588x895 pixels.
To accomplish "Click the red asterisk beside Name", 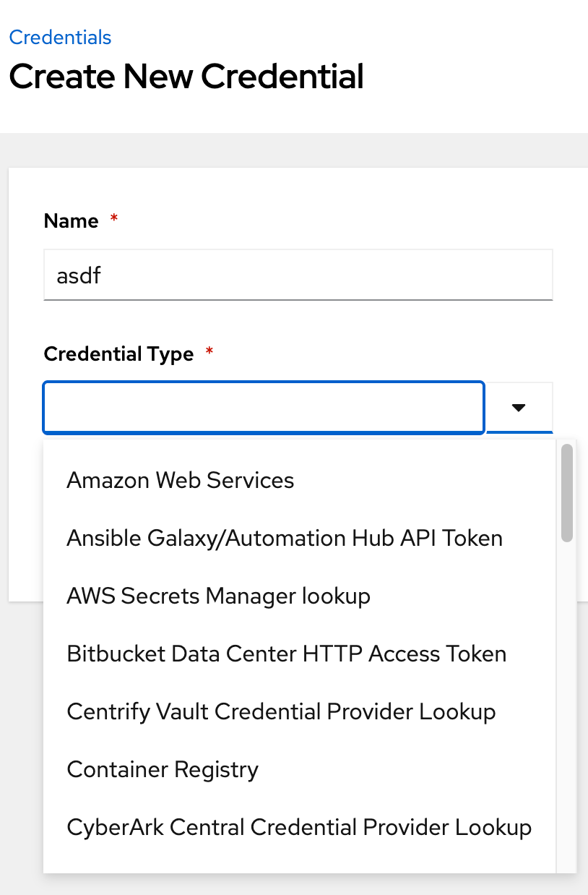I will [x=113, y=219].
